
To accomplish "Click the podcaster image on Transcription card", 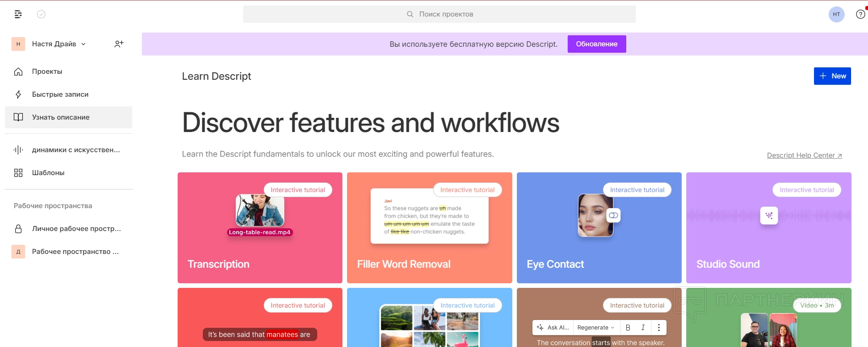I will click(260, 211).
